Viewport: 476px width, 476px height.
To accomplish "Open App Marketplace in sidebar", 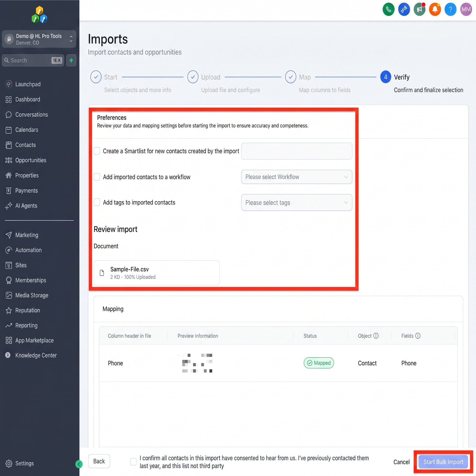I will coord(29,340).
